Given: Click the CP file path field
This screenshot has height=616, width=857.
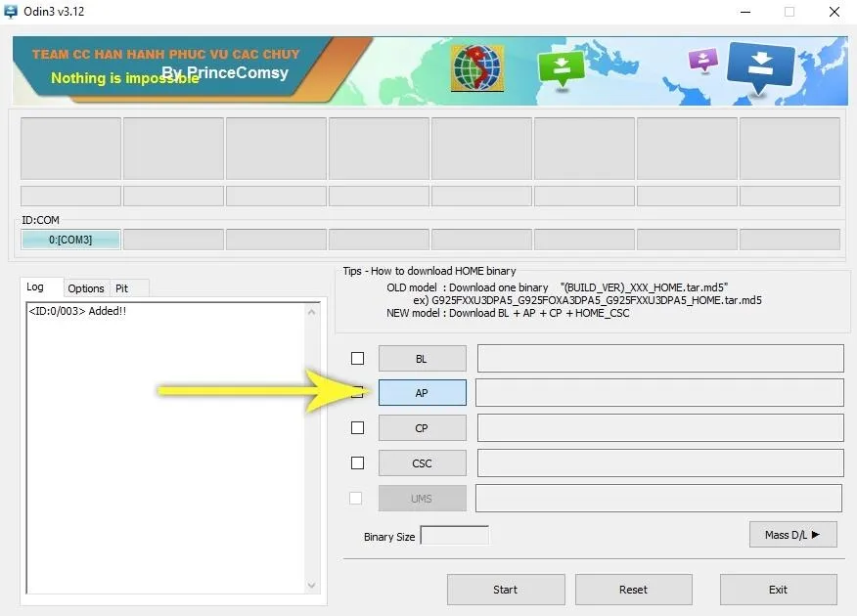Looking at the screenshot, I should click(660, 427).
